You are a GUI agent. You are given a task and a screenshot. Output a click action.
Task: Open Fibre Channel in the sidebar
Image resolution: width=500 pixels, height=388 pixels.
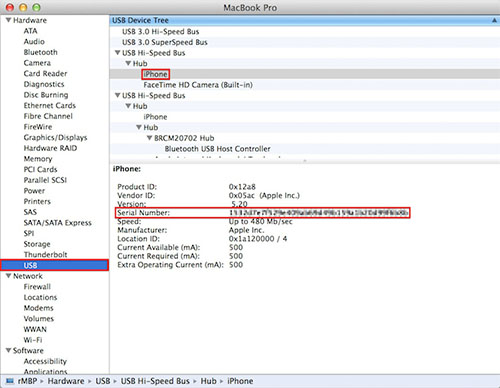[48, 116]
